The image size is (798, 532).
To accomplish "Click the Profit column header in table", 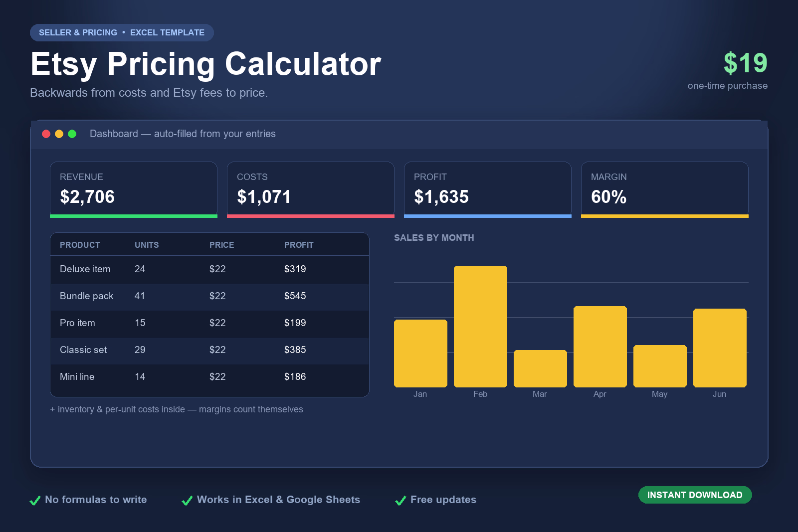I will [299, 245].
